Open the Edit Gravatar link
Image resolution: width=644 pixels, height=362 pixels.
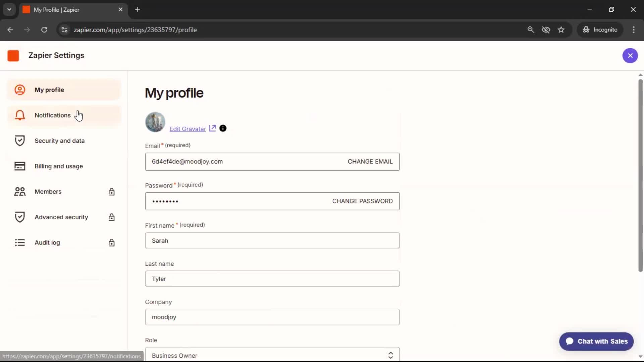coord(187,129)
